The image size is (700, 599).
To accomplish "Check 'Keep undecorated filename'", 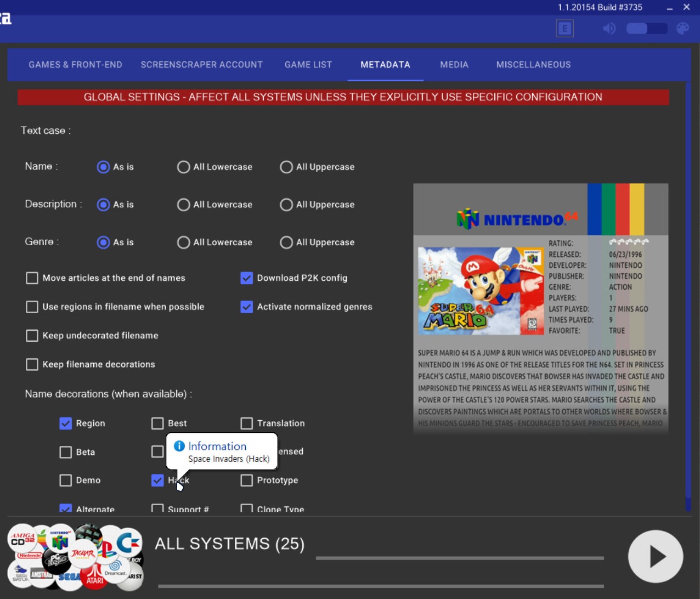I will 32,336.
